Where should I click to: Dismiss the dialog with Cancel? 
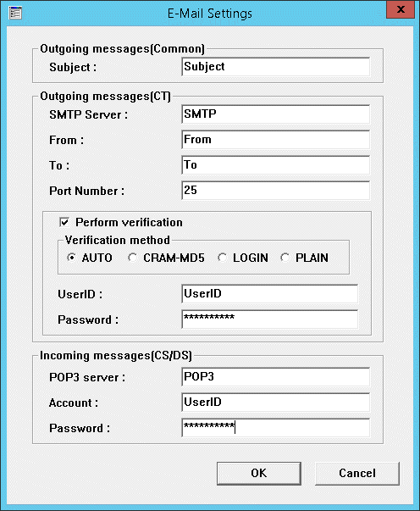point(357,473)
